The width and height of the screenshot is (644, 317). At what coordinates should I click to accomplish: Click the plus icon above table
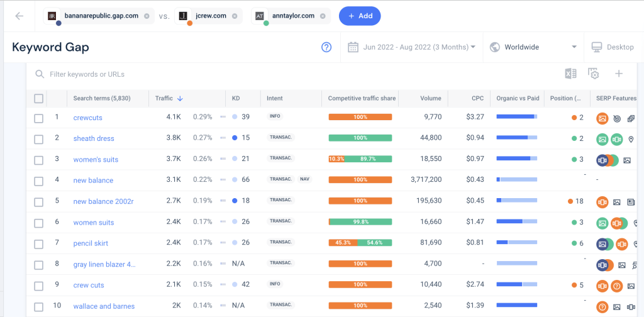619,74
